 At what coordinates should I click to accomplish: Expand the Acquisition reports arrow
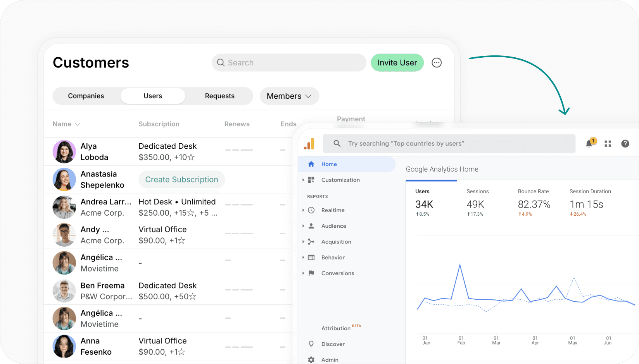point(303,242)
